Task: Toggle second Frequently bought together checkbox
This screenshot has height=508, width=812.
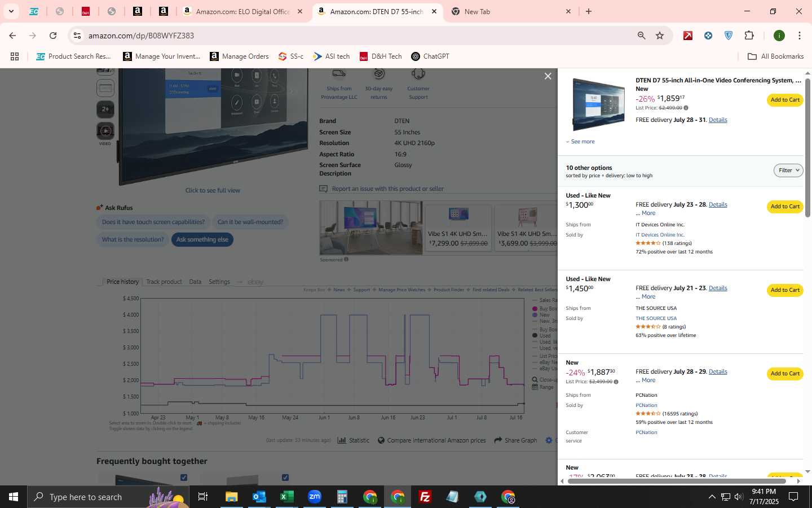Action: 285,478
